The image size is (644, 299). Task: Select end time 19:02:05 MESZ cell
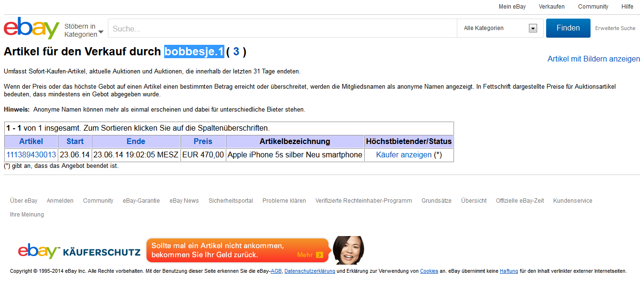click(x=136, y=155)
